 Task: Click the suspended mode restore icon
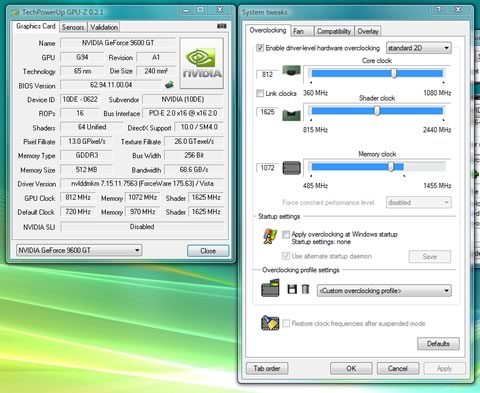coord(270,323)
